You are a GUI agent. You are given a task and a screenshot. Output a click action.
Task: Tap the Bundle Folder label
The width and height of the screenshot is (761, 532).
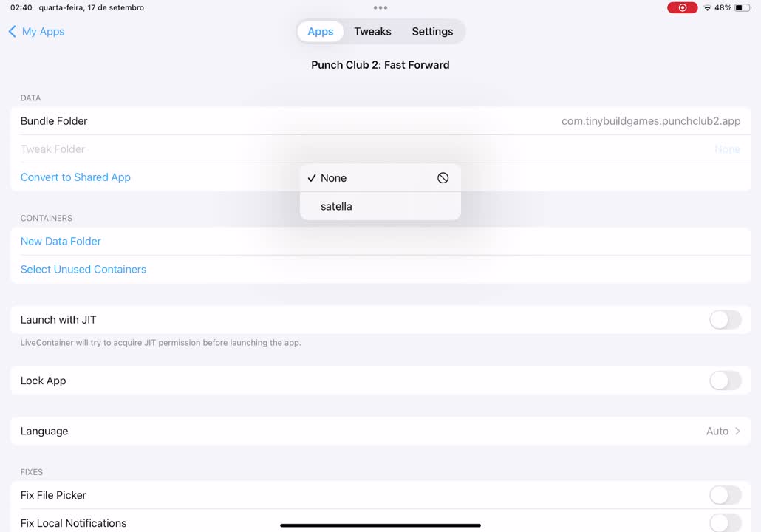[54, 121]
